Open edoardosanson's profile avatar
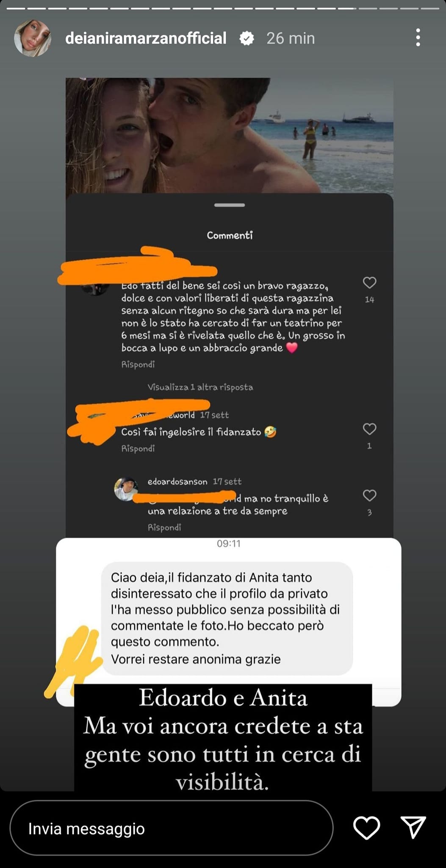 126,489
